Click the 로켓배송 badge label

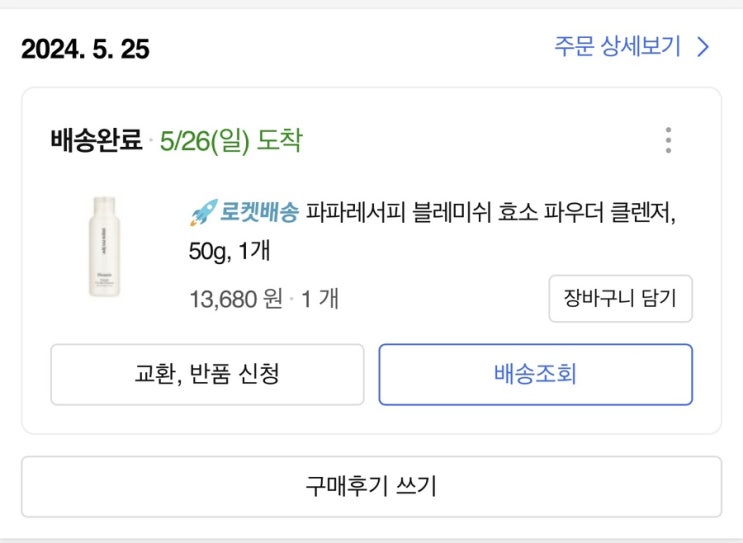[260, 213]
